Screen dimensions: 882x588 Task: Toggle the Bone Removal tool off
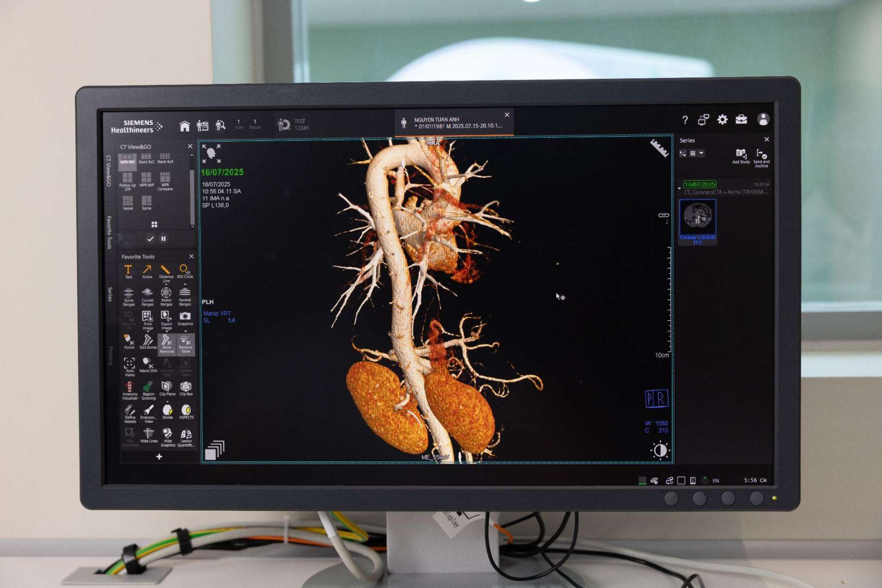coord(167,342)
